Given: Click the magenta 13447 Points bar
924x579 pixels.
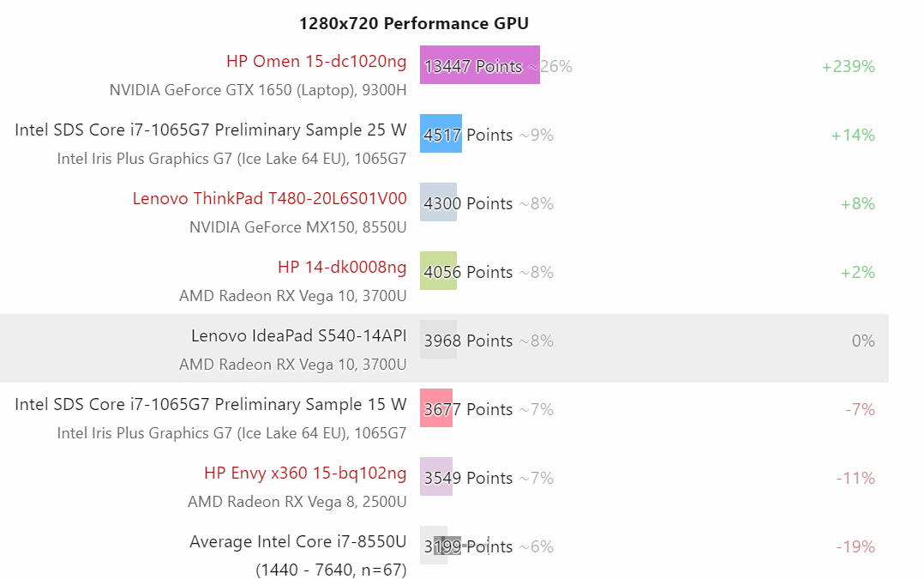Looking at the screenshot, I should (480, 65).
